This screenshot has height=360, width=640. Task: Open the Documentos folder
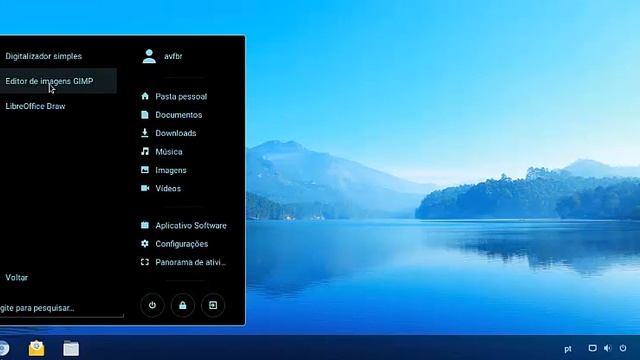click(179, 115)
